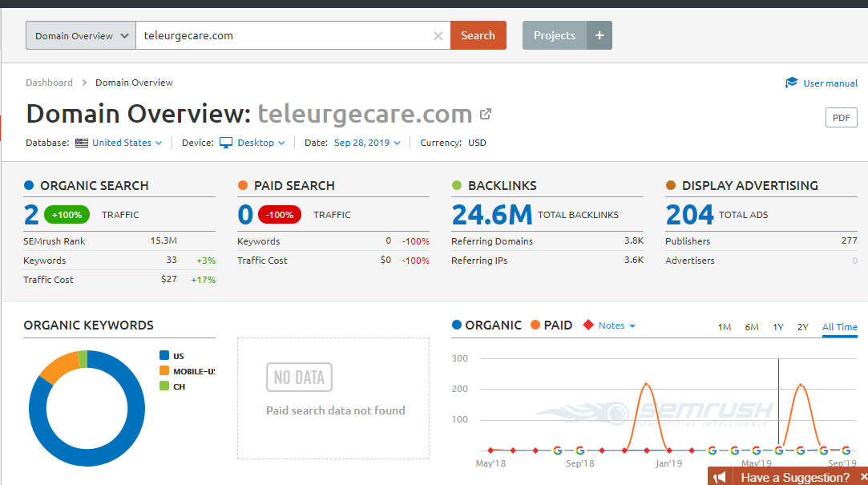Toggle the PAID series in the chart

tap(551, 325)
